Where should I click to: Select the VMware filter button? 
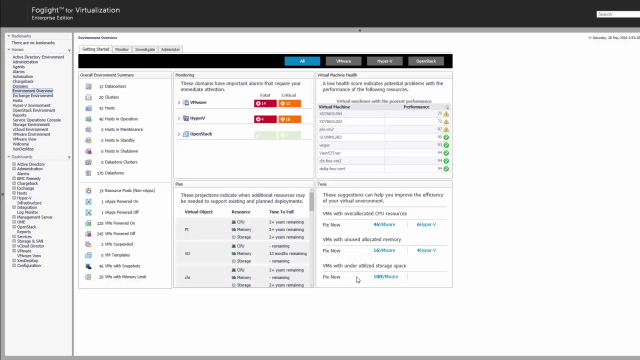click(343, 61)
